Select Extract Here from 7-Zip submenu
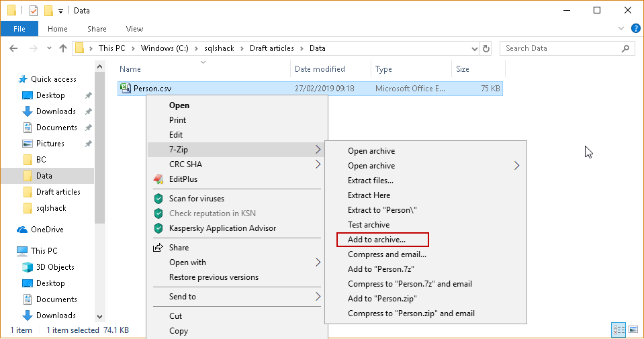This screenshot has height=339, width=644. (x=369, y=195)
